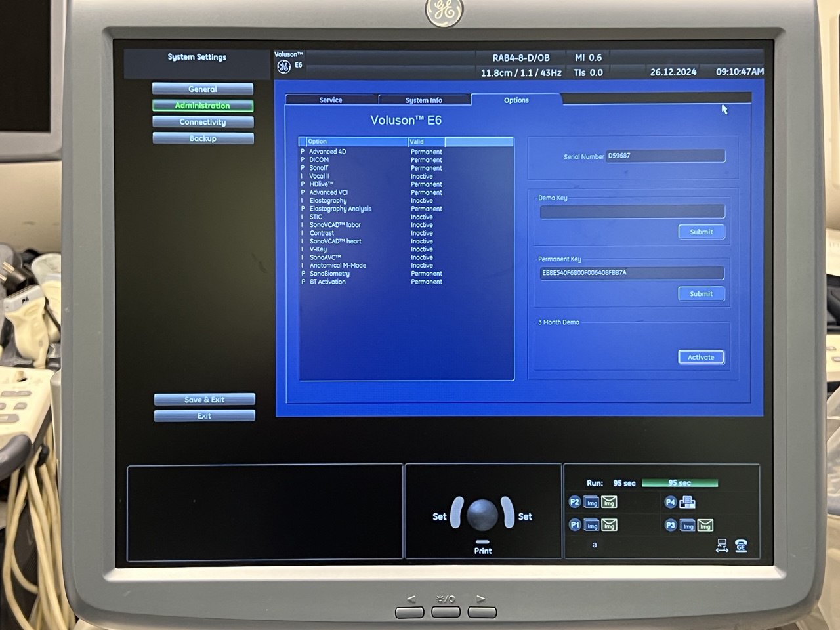Viewport: 840px width, 630px height.
Task: Open the Backup settings section
Action: pos(203,138)
